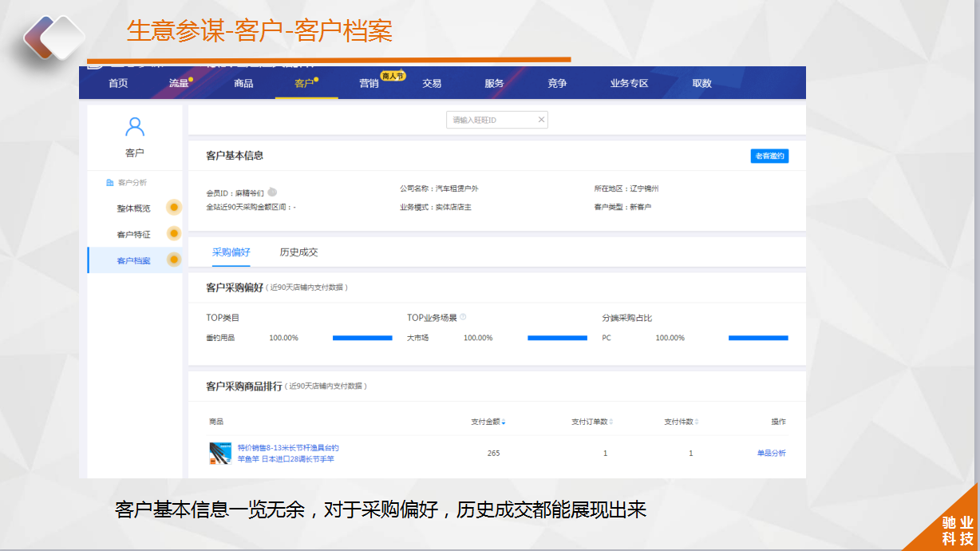Click the 分端采购占比 label
The width and height of the screenshot is (980, 551).
(627, 318)
